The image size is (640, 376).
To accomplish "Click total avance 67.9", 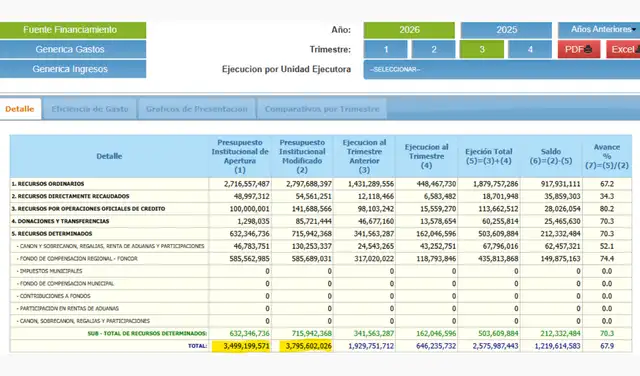I will [x=607, y=346].
